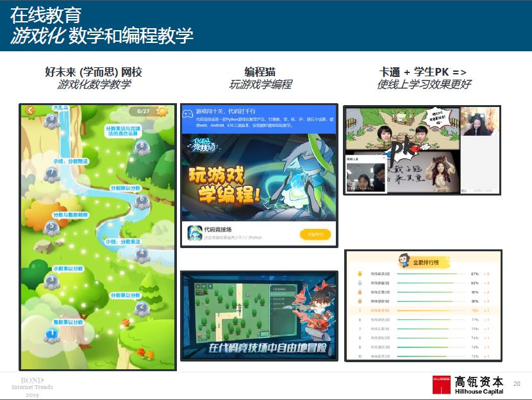
Task: Click the 小结：分数除法 label
Action: coord(71,161)
